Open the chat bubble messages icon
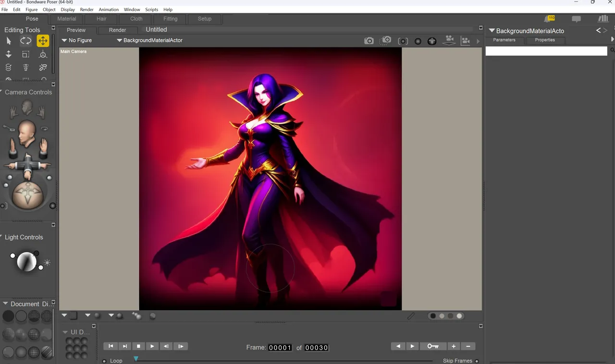615x364 pixels. (576, 19)
